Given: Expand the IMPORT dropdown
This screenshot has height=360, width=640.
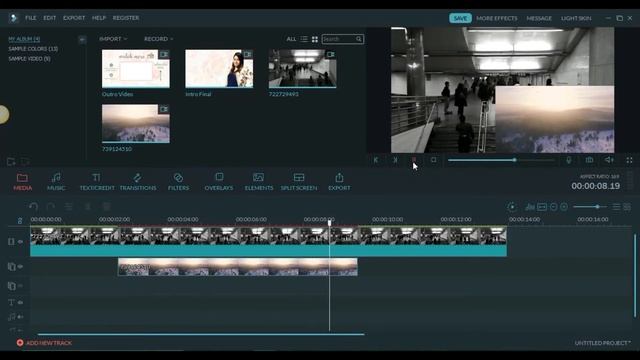Looking at the screenshot, I should (x=113, y=39).
